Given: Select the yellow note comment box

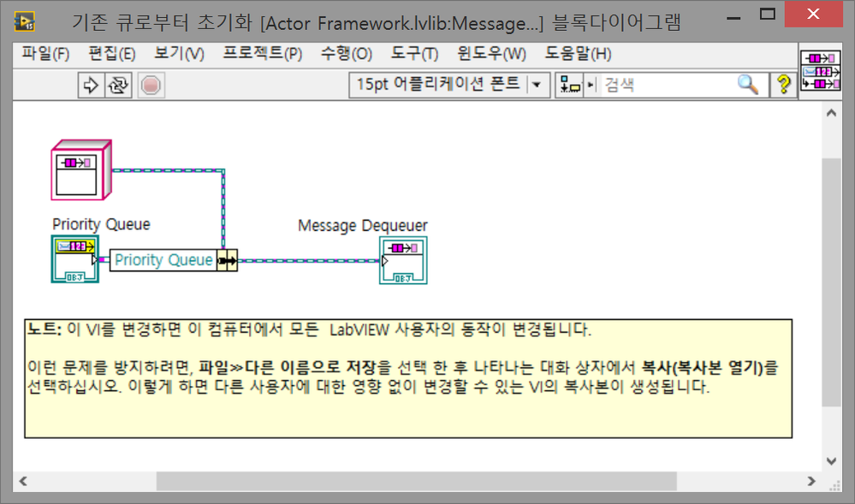Looking at the screenshot, I should click(411, 377).
